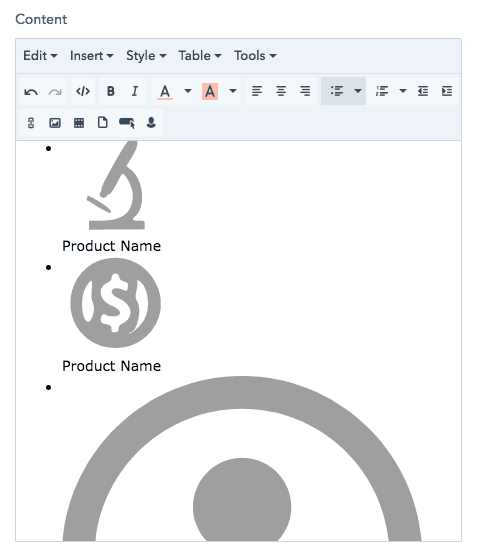Apply the text color A button
Viewport: 480px width, 554px height.
coord(165,92)
